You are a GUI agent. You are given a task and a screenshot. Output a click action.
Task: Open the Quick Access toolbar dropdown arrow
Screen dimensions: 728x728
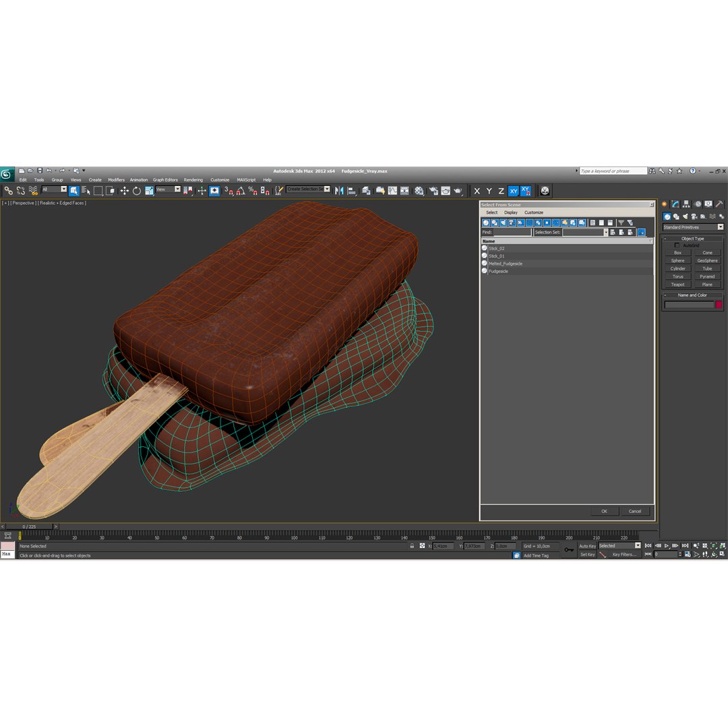coord(84,171)
